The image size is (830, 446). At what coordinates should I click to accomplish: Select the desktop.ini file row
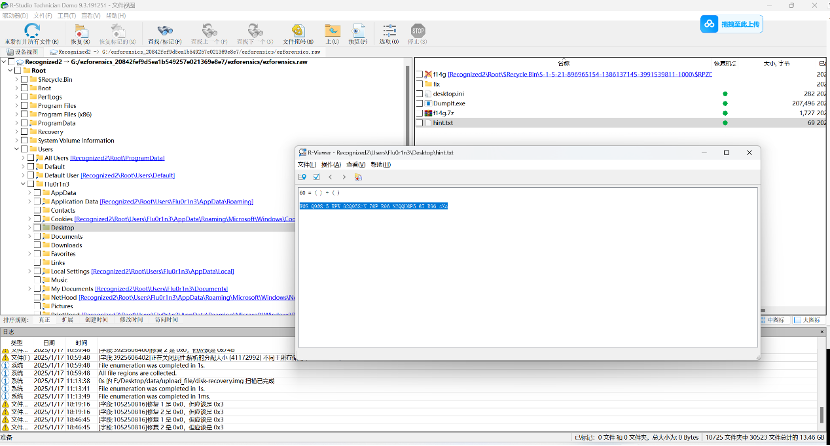(x=619, y=94)
